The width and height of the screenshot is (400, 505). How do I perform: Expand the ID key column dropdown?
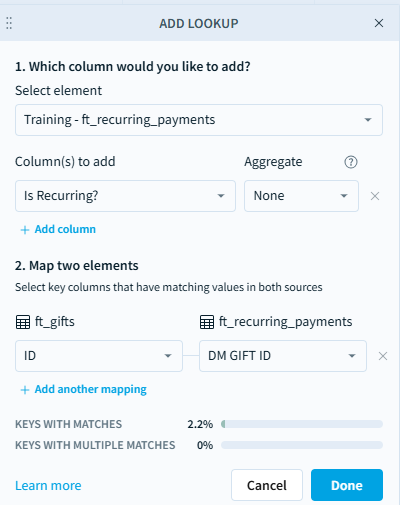point(99,356)
